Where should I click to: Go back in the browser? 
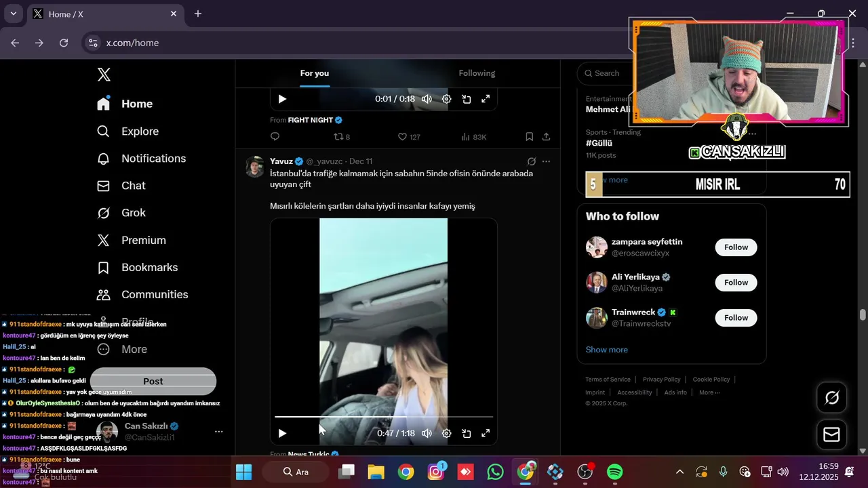point(15,43)
